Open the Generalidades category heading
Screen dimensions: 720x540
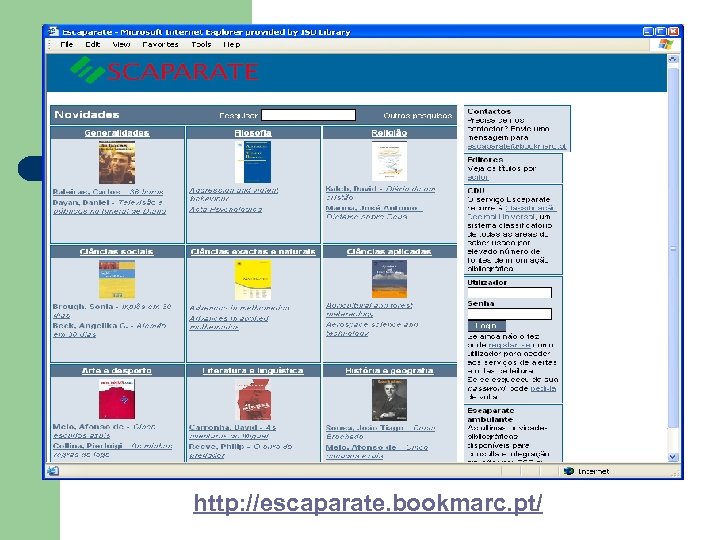[x=117, y=133]
